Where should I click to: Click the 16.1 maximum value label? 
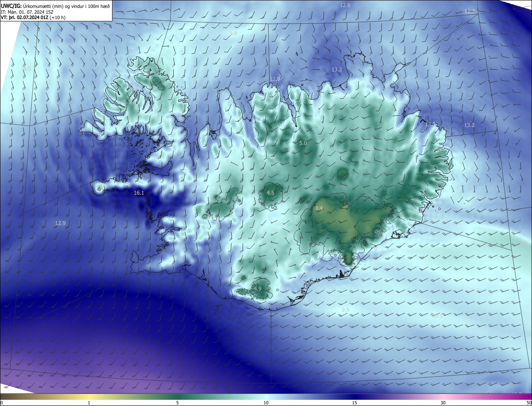(139, 193)
